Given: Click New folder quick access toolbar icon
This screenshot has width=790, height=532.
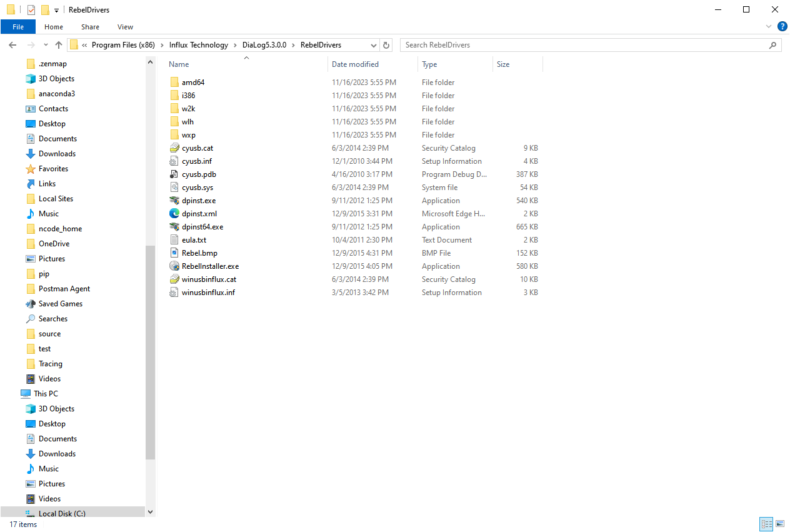Looking at the screenshot, I should pyautogui.click(x=45, y=10).
